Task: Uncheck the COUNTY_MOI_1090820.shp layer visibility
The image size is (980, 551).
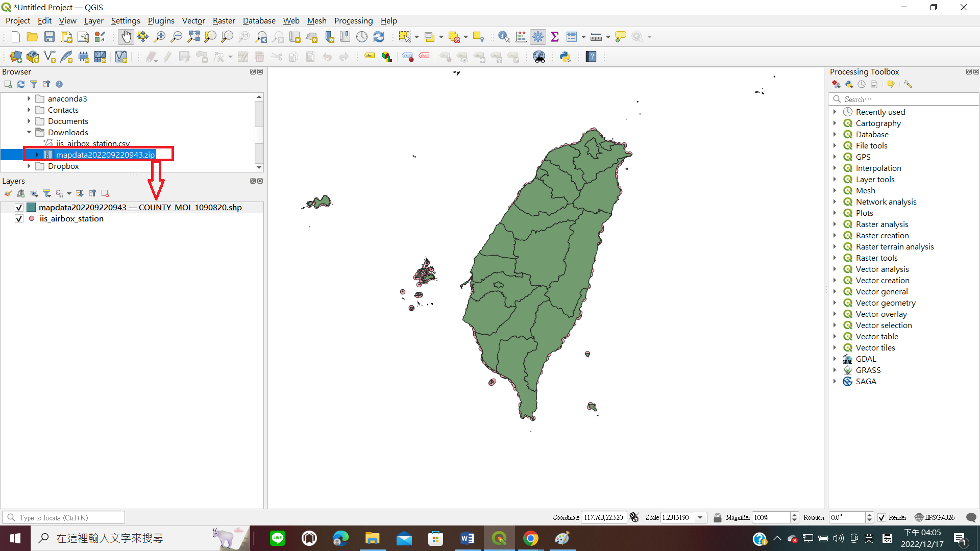Action: click(19, 208)
